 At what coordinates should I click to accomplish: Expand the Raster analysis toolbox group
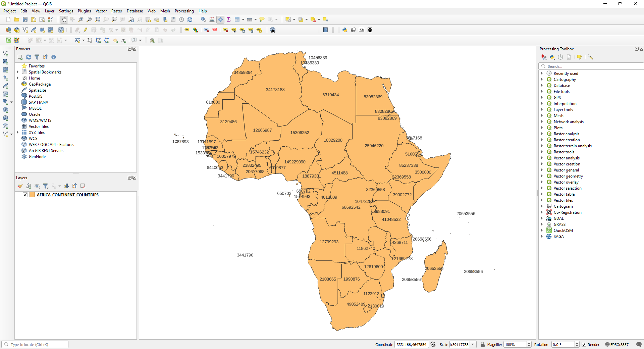point(542,134)
